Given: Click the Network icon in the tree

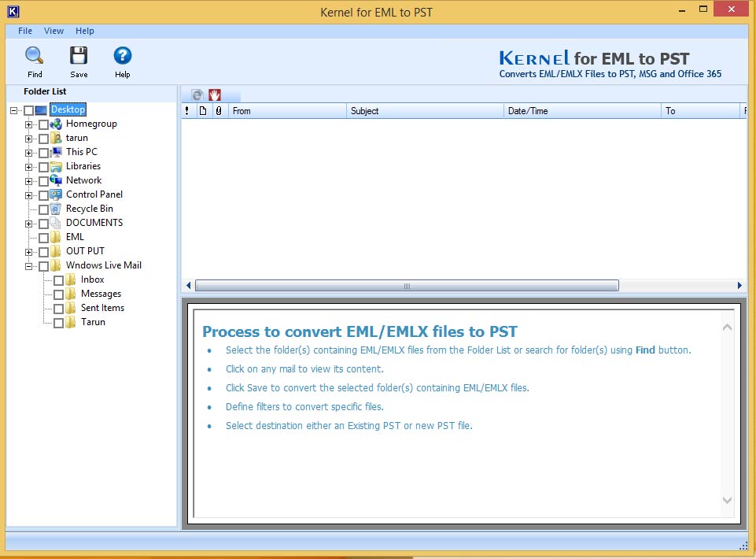Looking at the screenshot, I should 56,180.
